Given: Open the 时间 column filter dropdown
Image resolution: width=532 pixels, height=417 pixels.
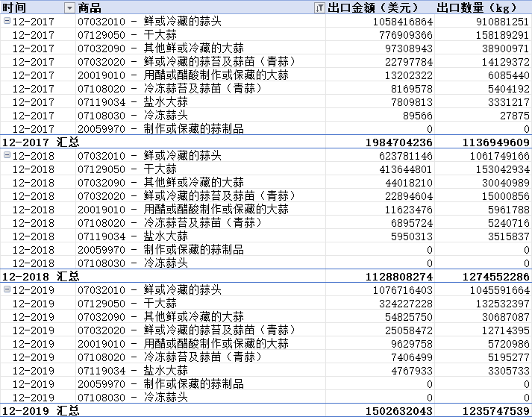Looking at the screenshot, I should pyautogui.click(x=69, y=7).
